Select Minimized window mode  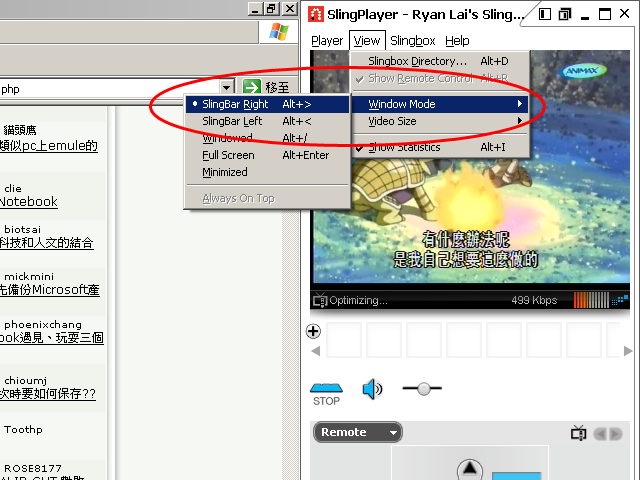click(x=267, y=172)
